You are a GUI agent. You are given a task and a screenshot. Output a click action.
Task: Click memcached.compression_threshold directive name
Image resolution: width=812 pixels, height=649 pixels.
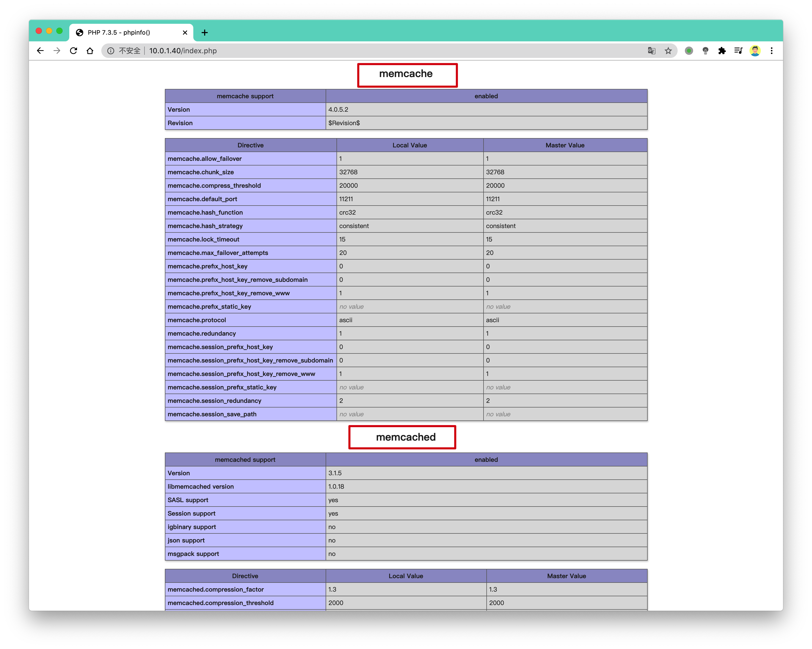(x=220, y=603)
